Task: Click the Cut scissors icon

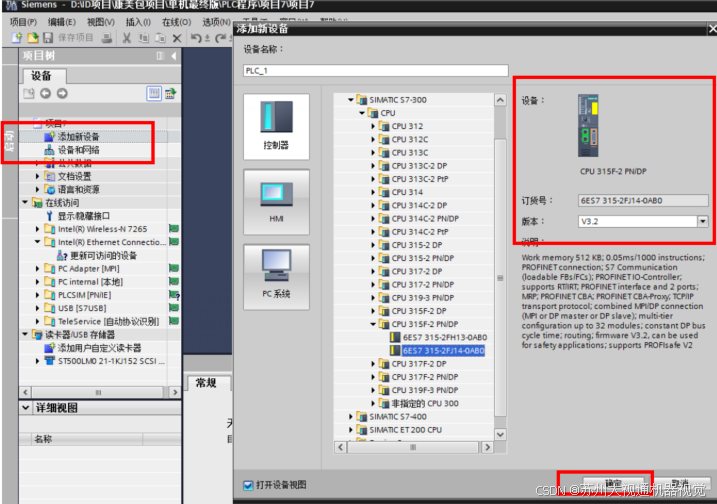Action: point(127,38)
